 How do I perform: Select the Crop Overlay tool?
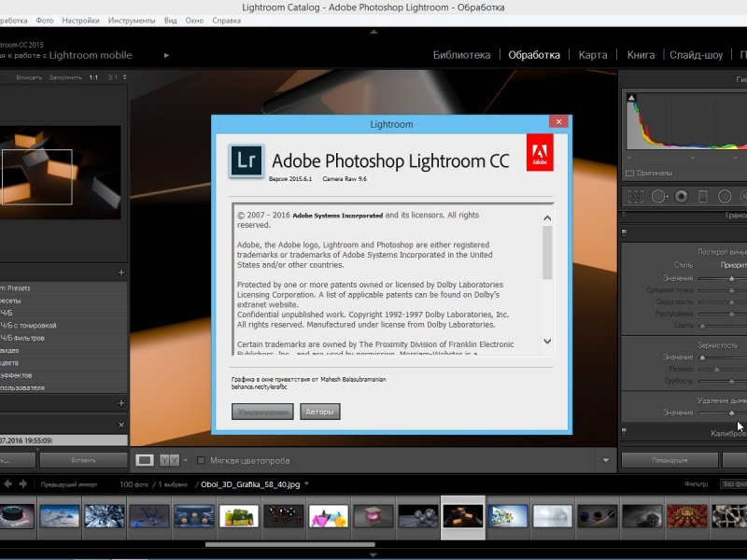(x=636, y=196)
